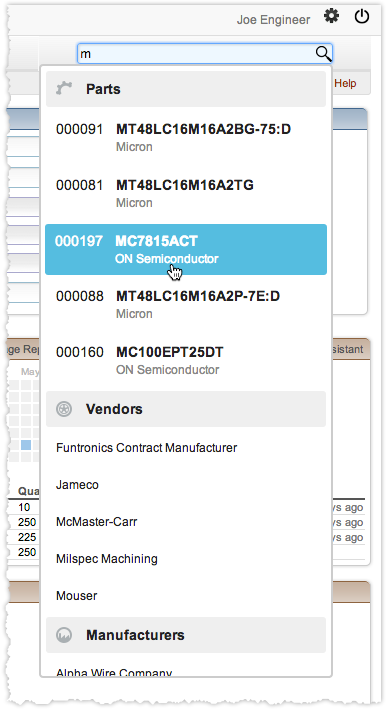
Task: Open settings via the gear icon
Action: coord(331,17)
